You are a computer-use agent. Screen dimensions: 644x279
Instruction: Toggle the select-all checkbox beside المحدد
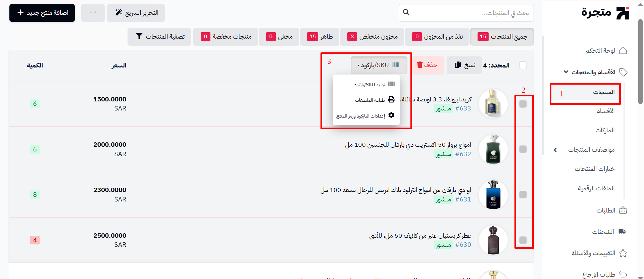523,65
